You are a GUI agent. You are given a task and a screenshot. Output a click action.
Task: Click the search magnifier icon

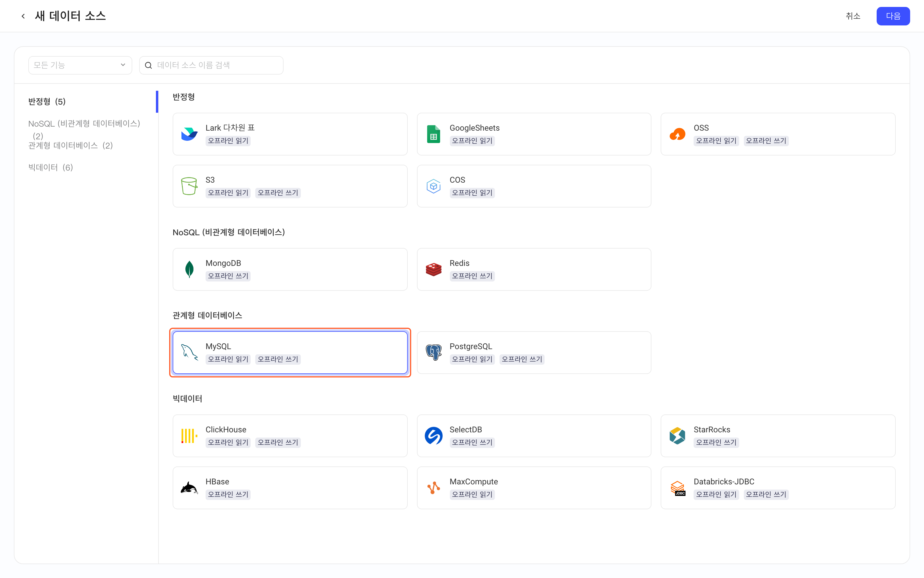(x=148, y=65)
